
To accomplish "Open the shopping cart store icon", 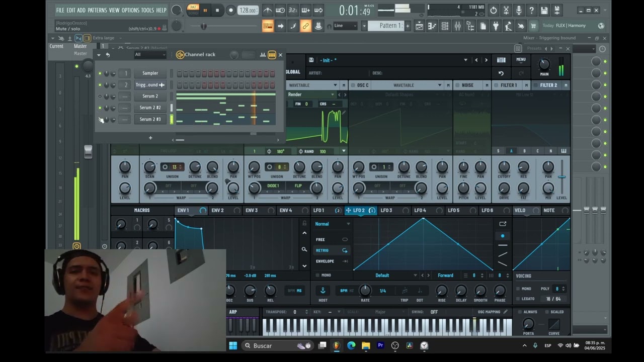I will click(x=533, y=26).
